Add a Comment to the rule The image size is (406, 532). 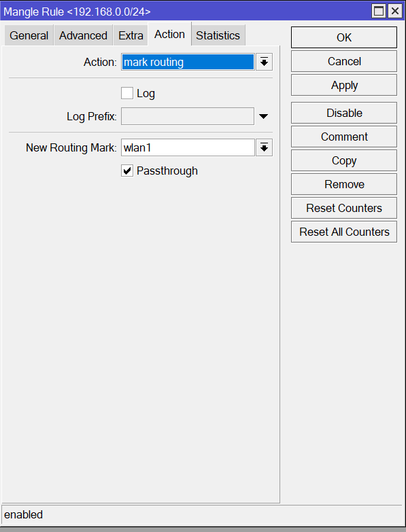coord(344,137)
